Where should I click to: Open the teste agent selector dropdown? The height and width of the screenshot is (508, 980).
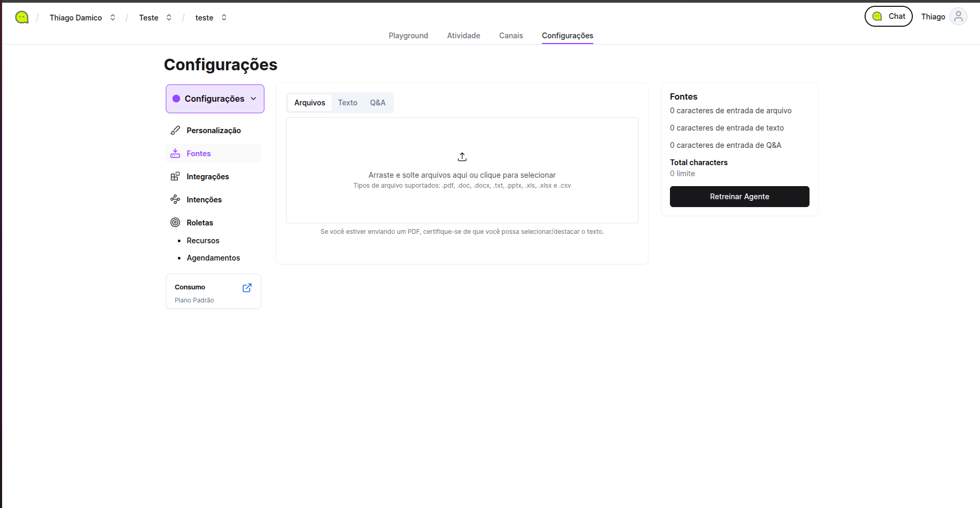(211, 18)
